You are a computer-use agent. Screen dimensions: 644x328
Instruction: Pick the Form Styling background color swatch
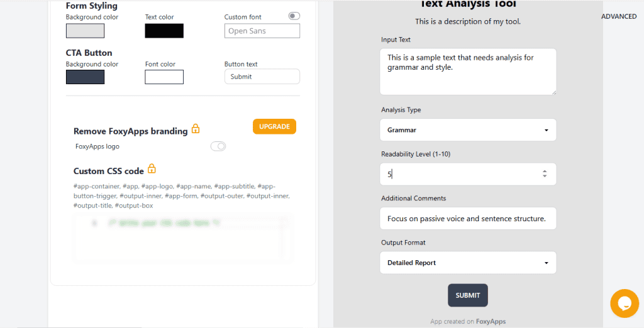(85, 31)
